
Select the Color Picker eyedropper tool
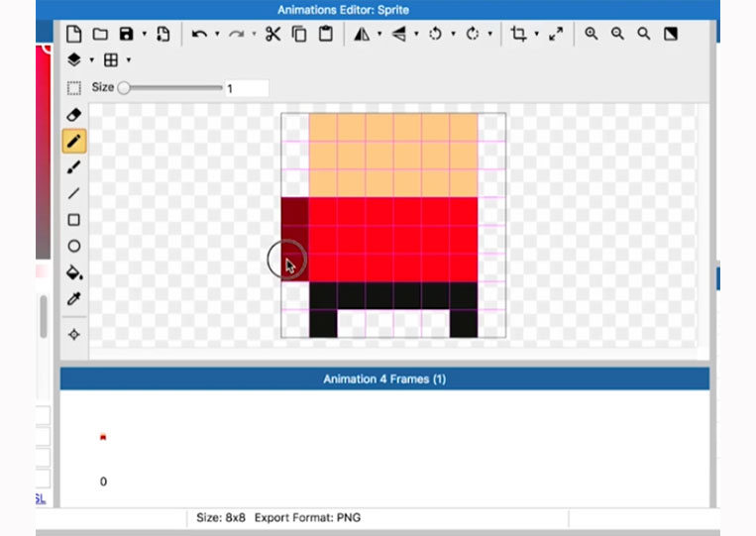[73, 299]
